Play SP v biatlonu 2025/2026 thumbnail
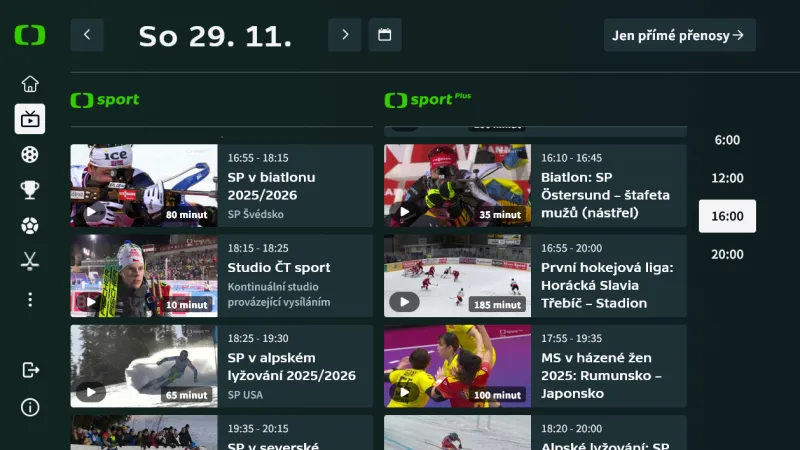Viewport: 800px width, 450px height. coord(144,185)
